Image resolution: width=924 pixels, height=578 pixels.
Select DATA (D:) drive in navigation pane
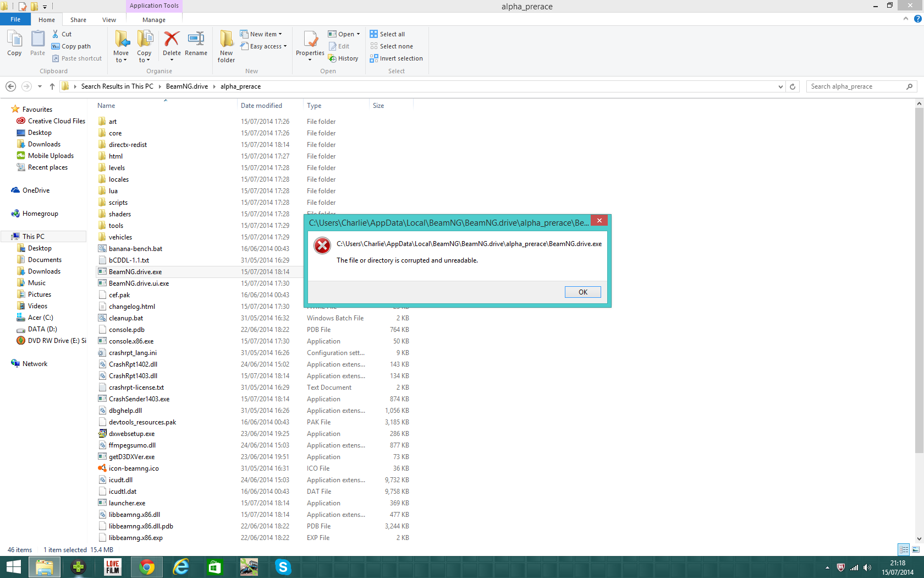[42, 329]
